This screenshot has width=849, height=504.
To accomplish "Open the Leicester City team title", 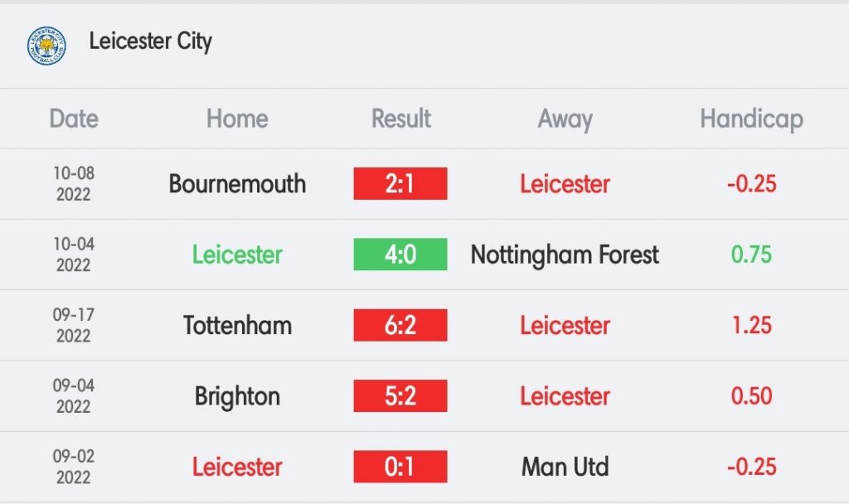I will click(x=151, y=41).
